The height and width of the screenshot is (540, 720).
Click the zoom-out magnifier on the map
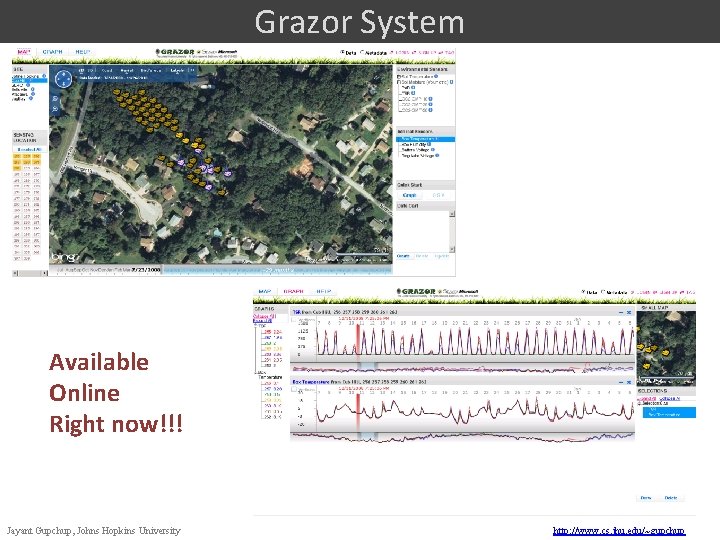(55, 109)
